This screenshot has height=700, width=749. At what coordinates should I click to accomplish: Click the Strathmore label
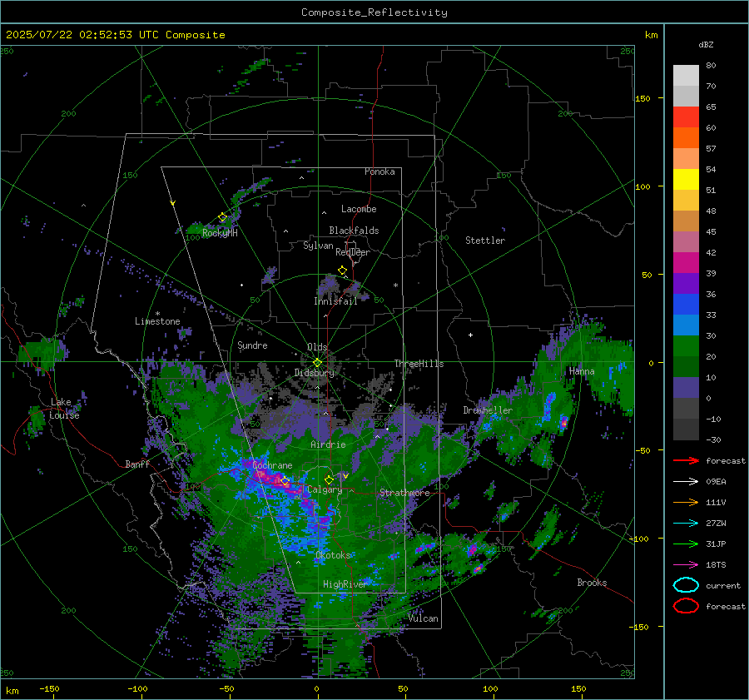click(404, 493)
